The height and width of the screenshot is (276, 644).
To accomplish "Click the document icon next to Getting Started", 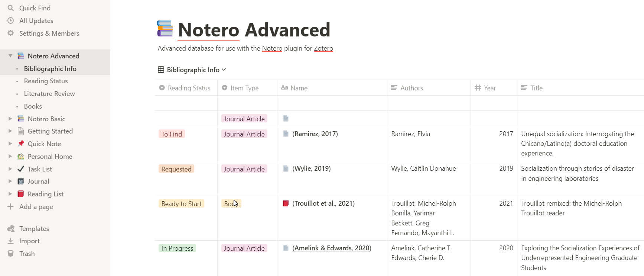I will click(21, 131).
